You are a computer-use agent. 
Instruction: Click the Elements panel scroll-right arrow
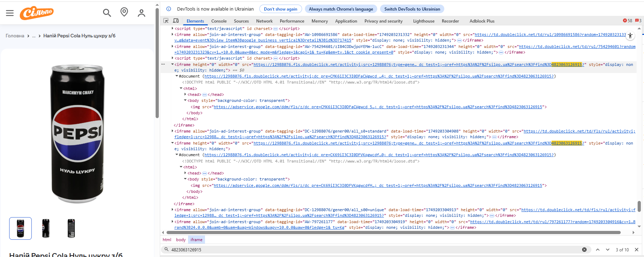click(x=633, y=233)
